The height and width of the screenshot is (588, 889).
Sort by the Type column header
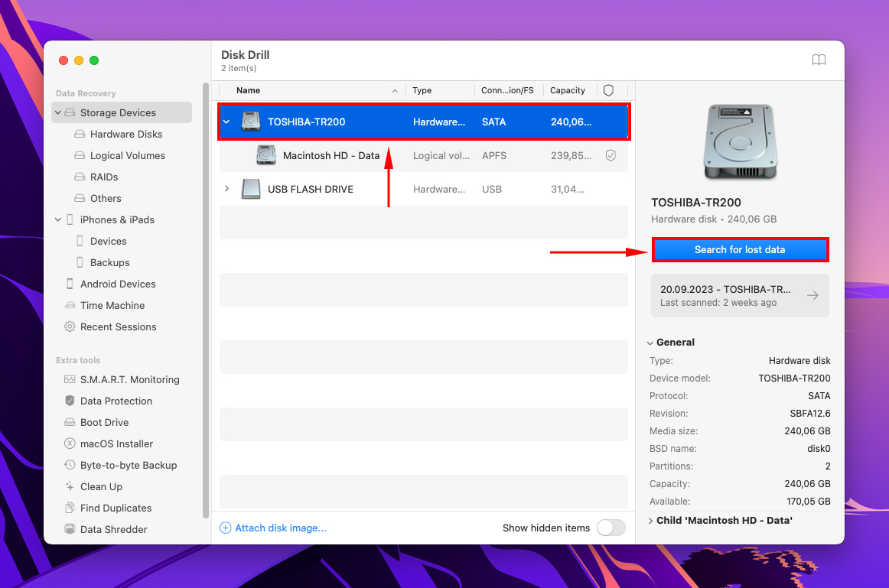click(422, 91)
